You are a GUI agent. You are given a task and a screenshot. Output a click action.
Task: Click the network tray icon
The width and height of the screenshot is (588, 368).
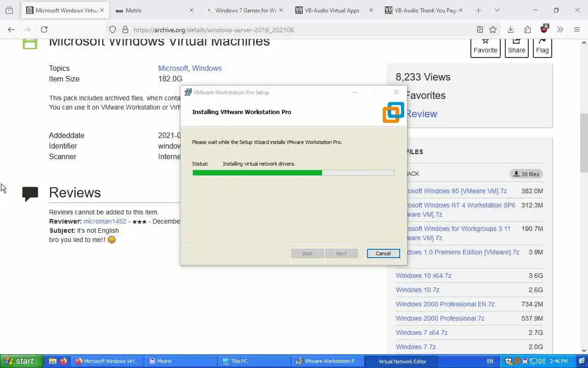533,361
